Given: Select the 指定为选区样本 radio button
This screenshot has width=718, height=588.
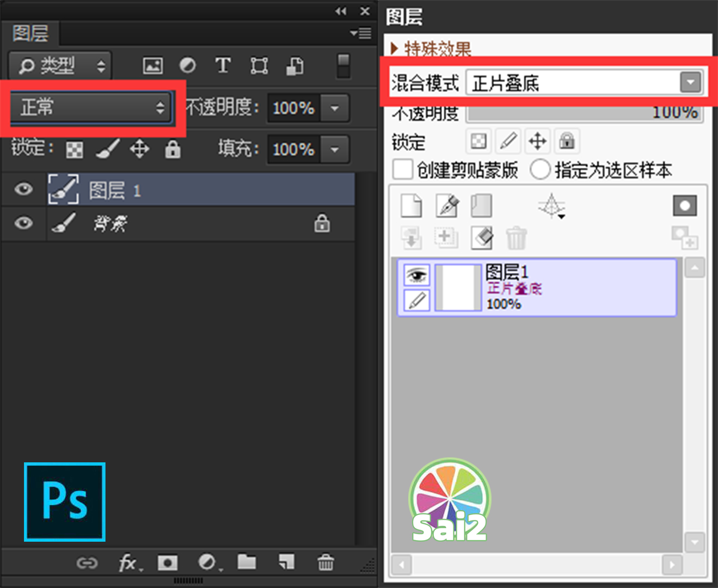Looking at the screenshot, I should [541, 169].
